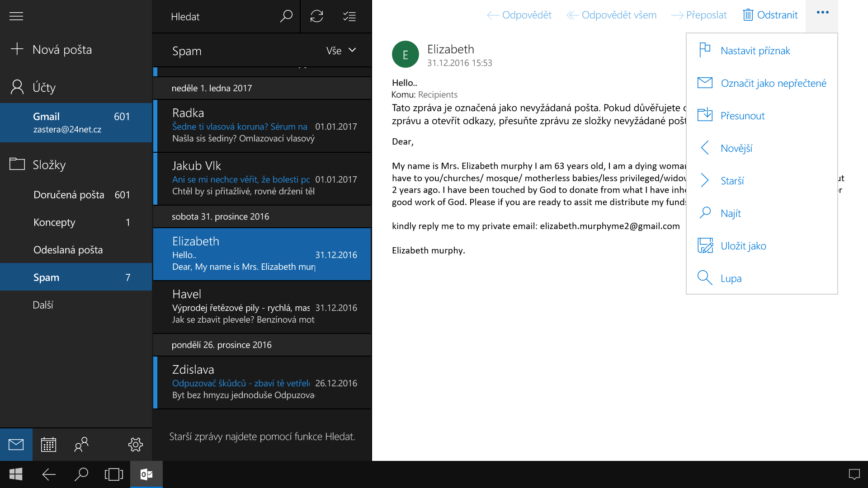
Task: Open the overflow menu with three dots
Action: (822, 14)
